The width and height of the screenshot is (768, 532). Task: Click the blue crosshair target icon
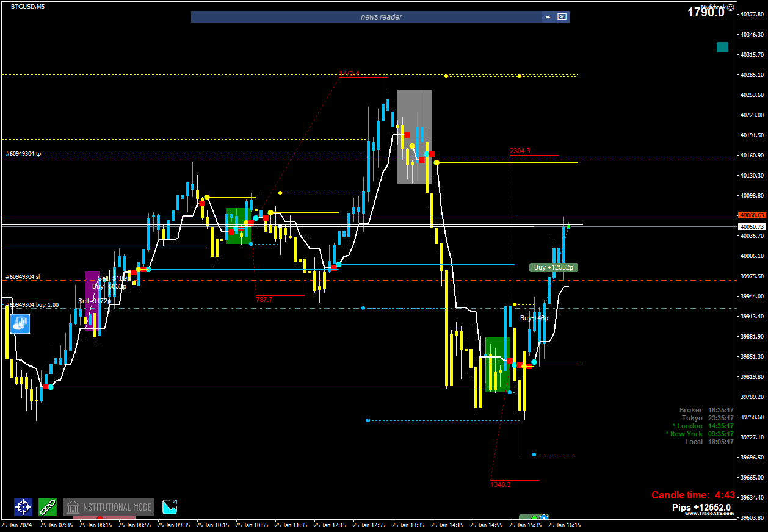pyautogui.click(x=23, y=506)
